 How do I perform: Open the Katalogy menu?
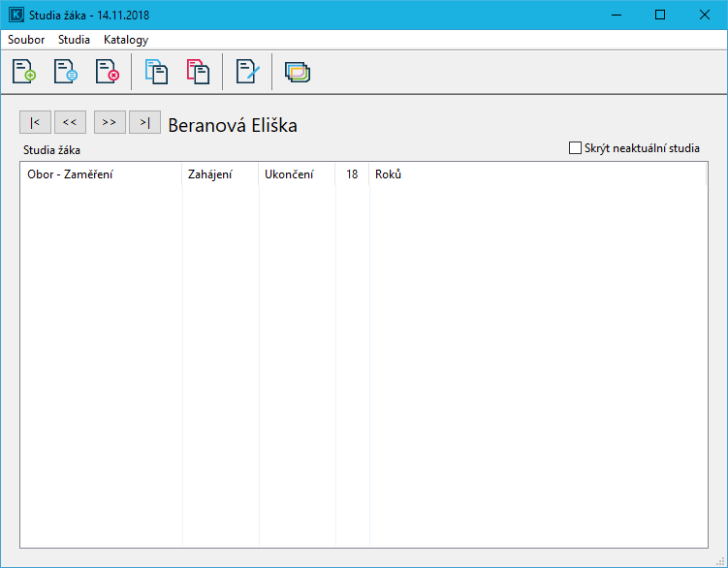[x=126, y=40]
